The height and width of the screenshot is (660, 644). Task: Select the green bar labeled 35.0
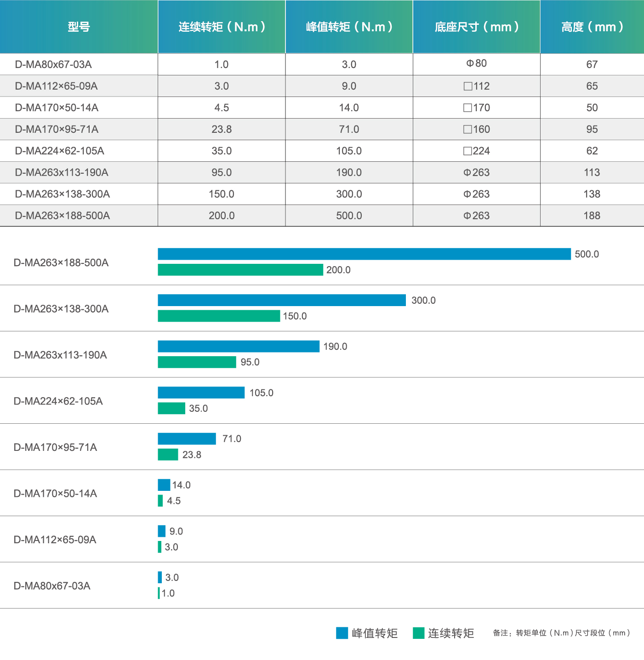[171, 408]
